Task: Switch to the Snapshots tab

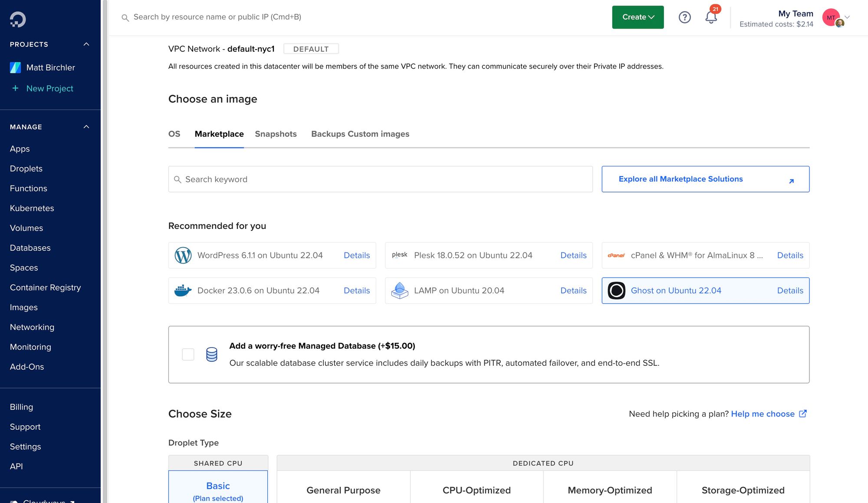Action: coord(276,134)
